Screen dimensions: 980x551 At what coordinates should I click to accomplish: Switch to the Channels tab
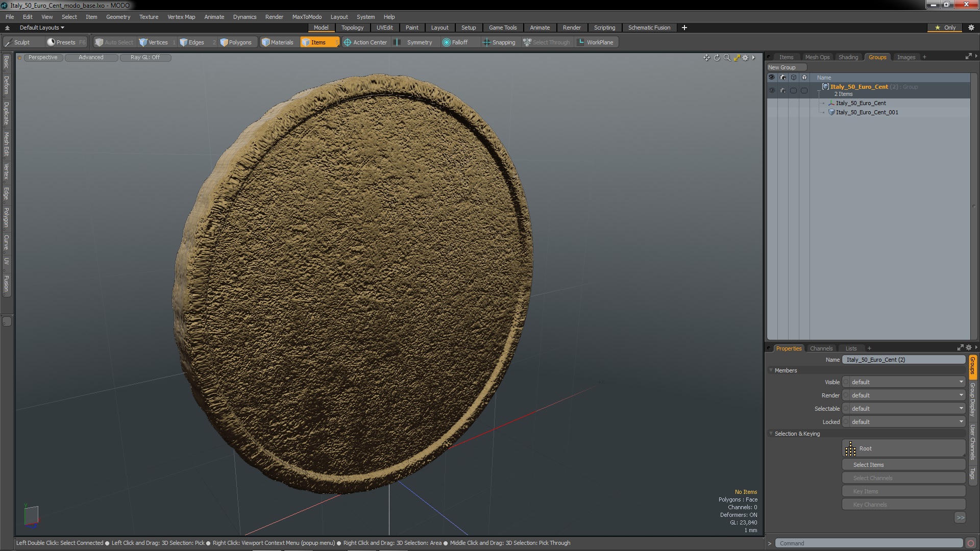(x=821, y=348)
